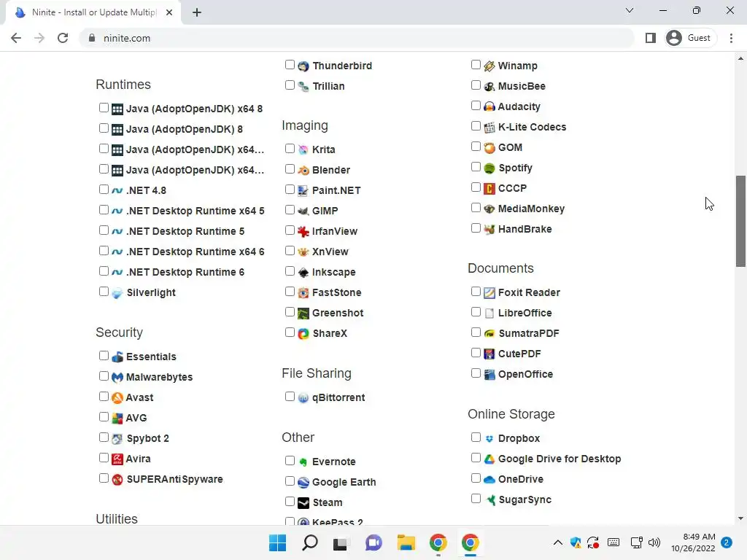Click the IrfanView icon
Image resolution: width=747 pixels, height=560 pixels.
(303, 231)
